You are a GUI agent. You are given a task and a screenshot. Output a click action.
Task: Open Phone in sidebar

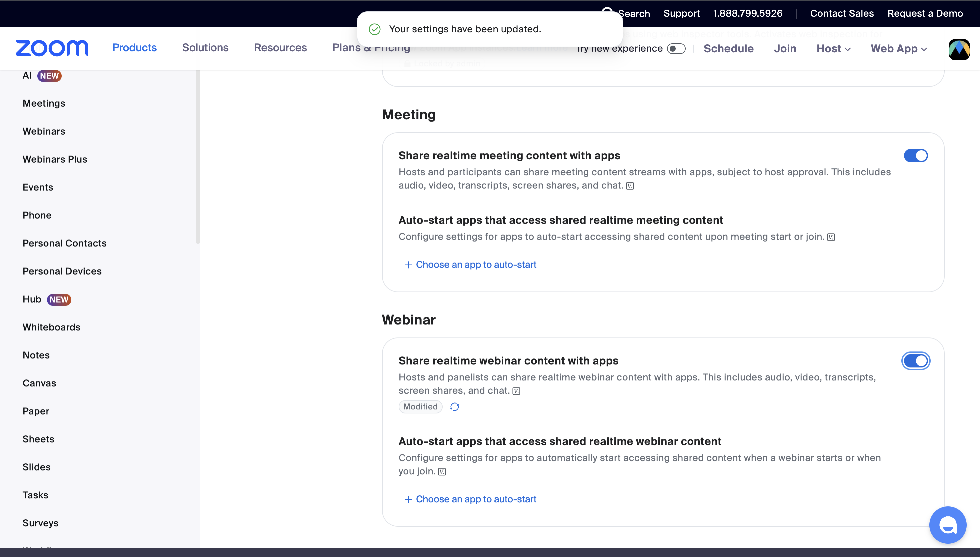tap(37, 216)
